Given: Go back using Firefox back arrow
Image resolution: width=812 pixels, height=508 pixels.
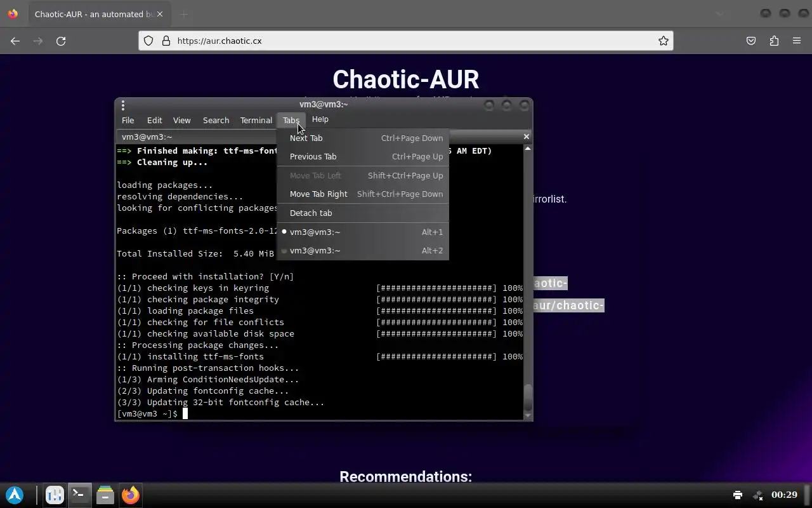Looking at the screenshot, I should (15, 41).
